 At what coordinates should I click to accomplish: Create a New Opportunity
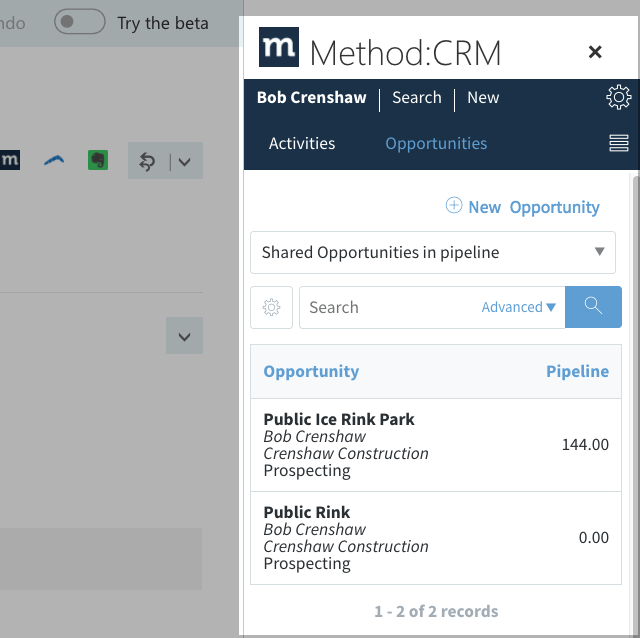(533, 207)
